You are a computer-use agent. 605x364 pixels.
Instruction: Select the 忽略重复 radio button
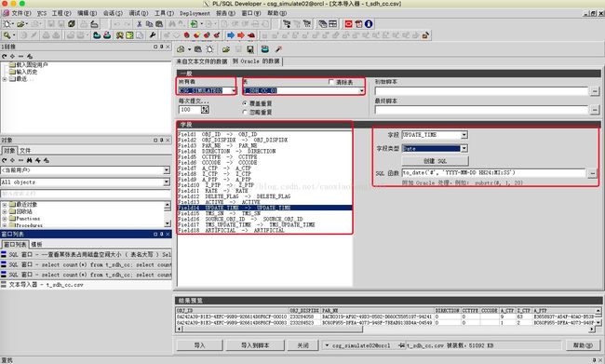point(245,112)
